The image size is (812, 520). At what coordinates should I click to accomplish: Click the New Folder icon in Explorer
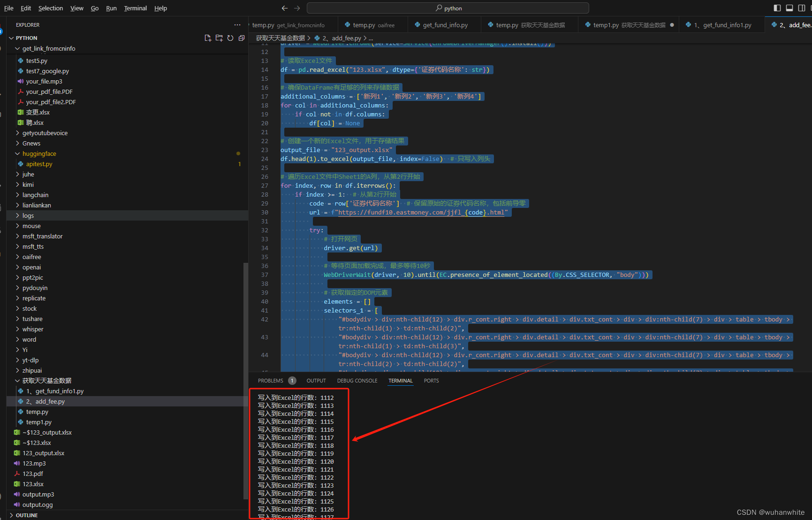pos(219,38)
